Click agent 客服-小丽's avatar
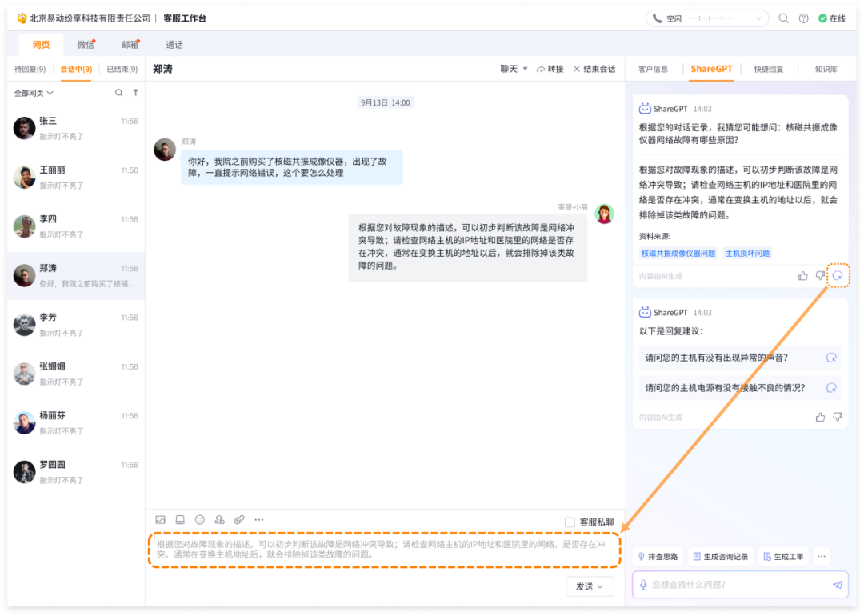Image resolution: width=864 pixels, height=616 pixels. (604, 214)
